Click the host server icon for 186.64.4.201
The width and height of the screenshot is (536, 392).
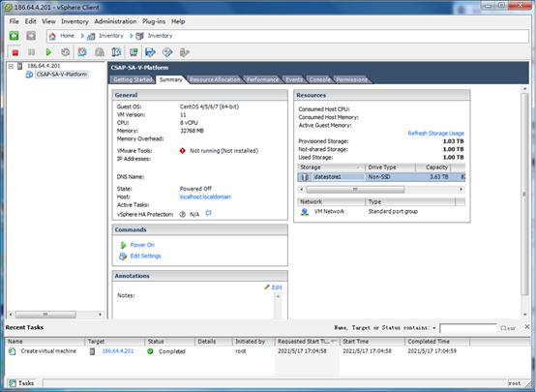[19, 66]
